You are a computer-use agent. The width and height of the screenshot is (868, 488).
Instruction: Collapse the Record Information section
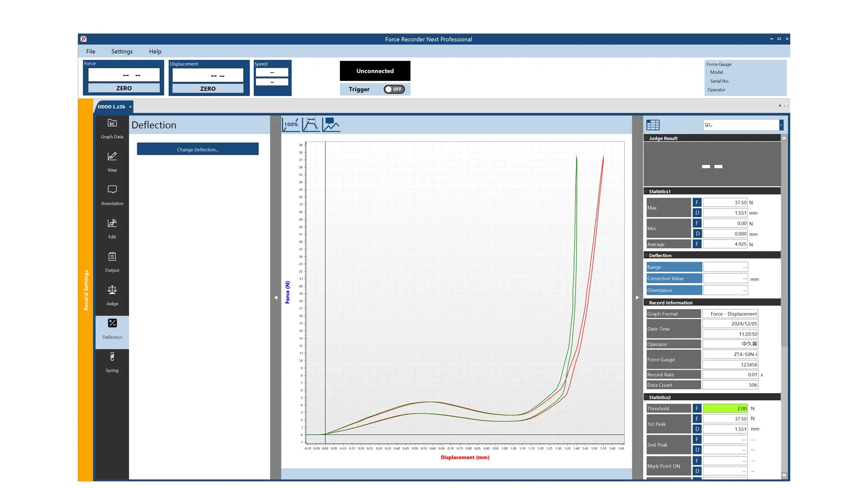(x=670, y=303)
